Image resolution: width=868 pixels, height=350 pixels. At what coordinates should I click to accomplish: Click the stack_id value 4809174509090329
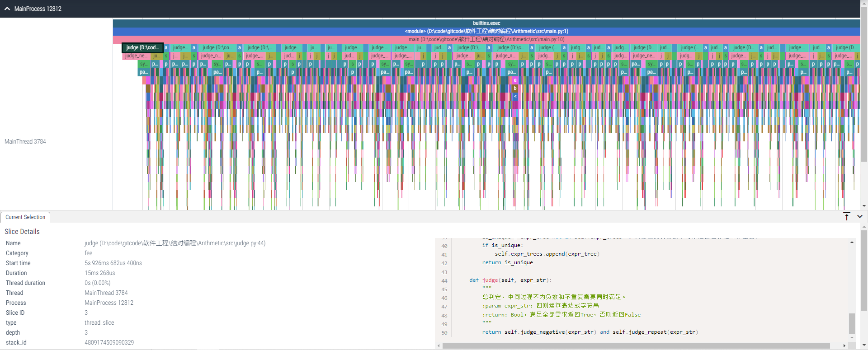(x=109, y=342)
